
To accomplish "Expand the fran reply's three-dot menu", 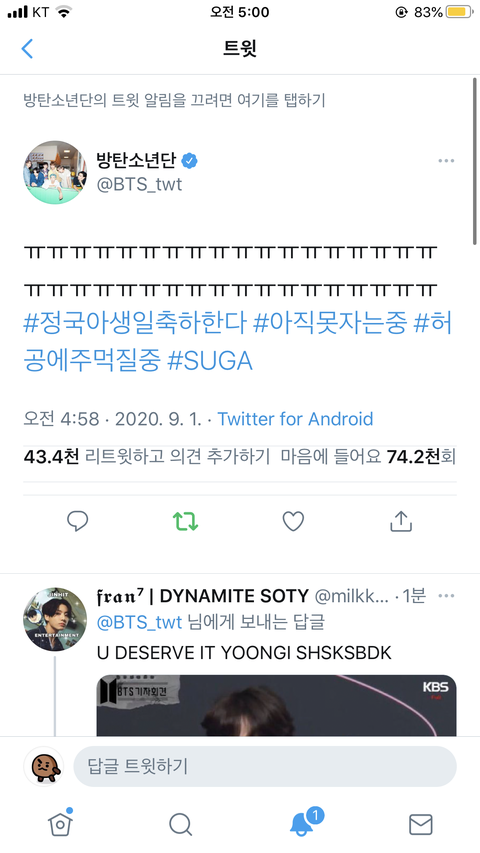I will [x=446, y=596].
